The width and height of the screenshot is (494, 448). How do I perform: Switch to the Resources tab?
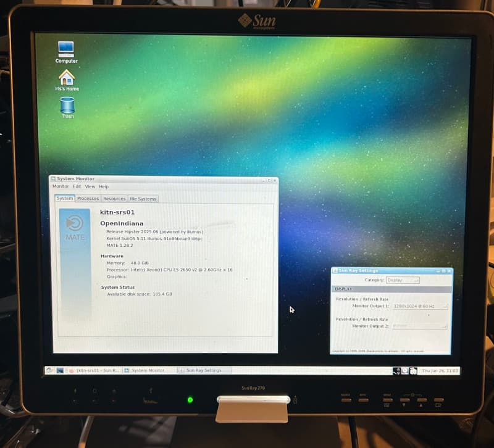(x=114, y=199)
